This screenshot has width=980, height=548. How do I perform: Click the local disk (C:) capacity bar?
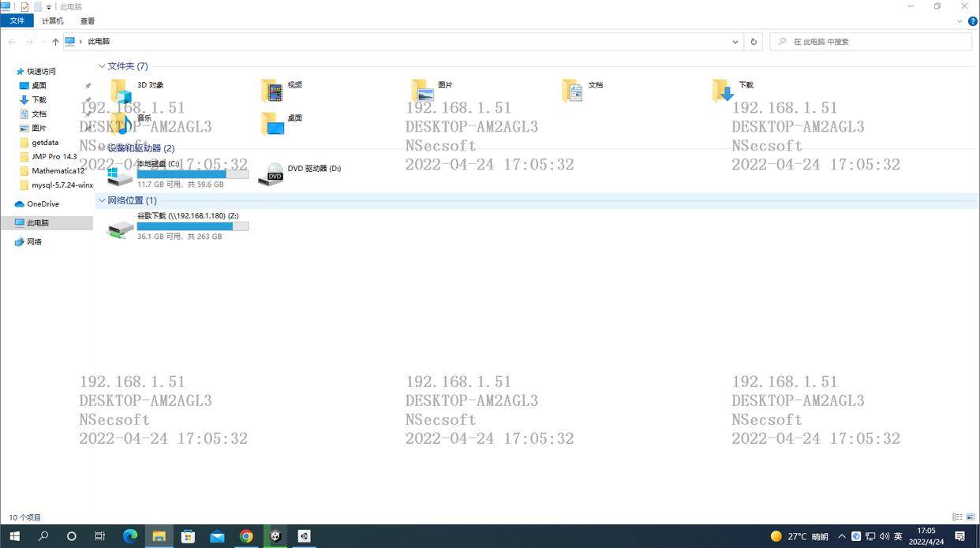click(x=193, y=173)
